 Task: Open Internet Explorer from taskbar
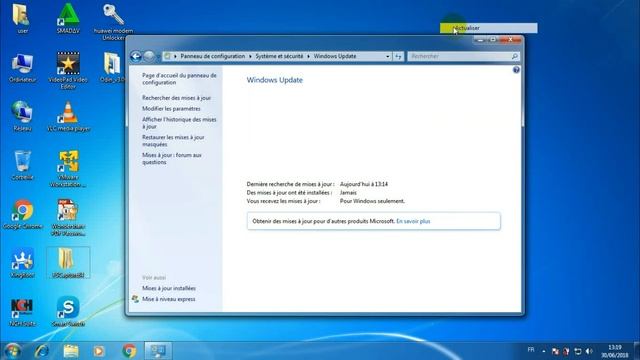[42, 351]
